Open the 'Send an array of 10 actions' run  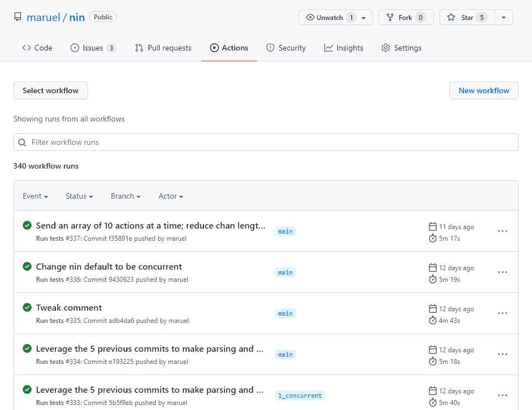click(151, 226)
